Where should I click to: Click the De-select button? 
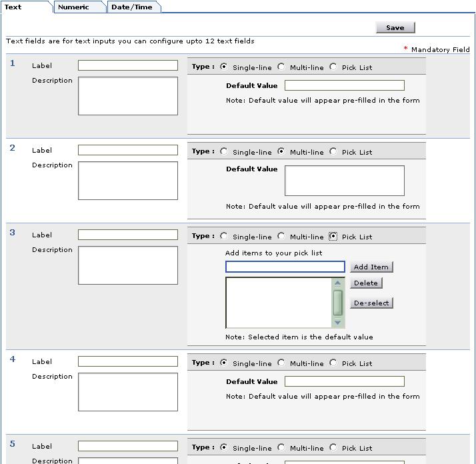coord(371,303)
